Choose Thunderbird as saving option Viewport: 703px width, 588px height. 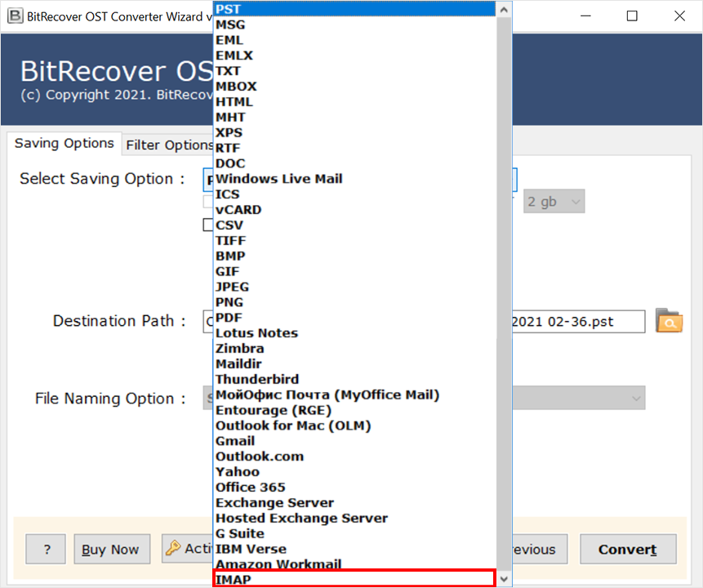[354, 379]
